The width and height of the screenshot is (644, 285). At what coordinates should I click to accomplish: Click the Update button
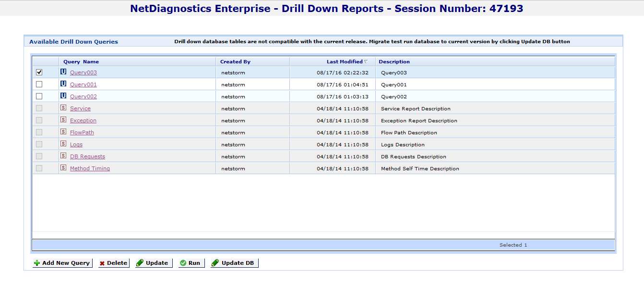coord(154,263)
